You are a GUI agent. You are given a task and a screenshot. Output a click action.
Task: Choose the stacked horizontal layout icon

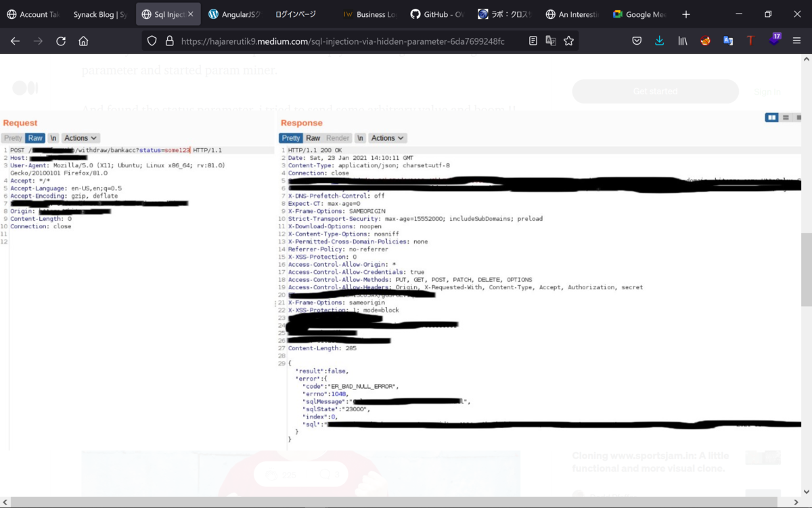(x=786, y=118)
